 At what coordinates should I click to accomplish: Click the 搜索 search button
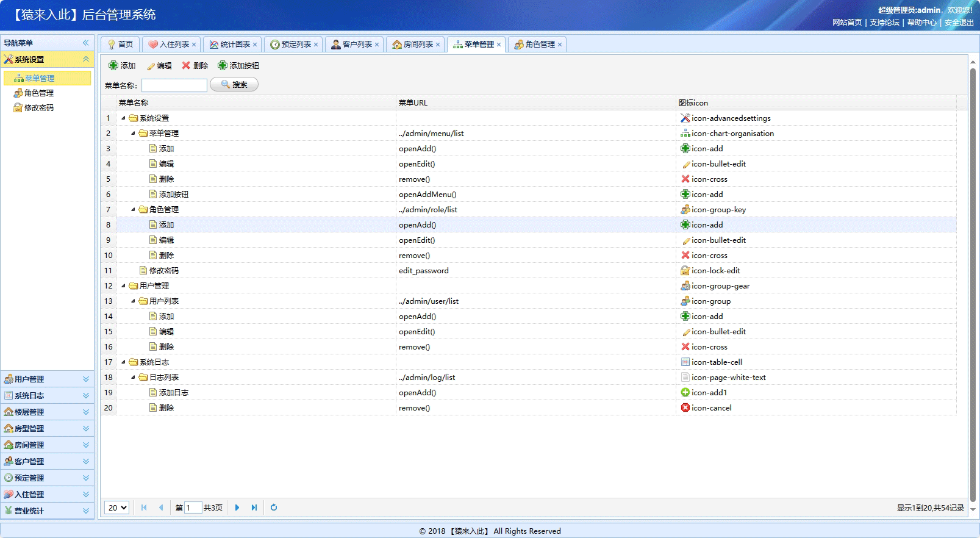234,84
